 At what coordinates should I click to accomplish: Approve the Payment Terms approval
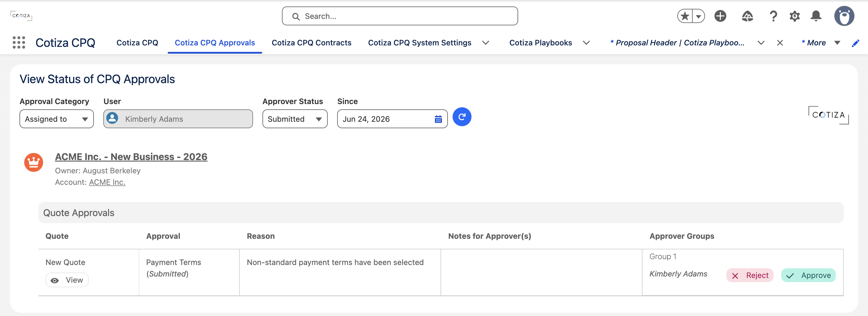point(808,275)
